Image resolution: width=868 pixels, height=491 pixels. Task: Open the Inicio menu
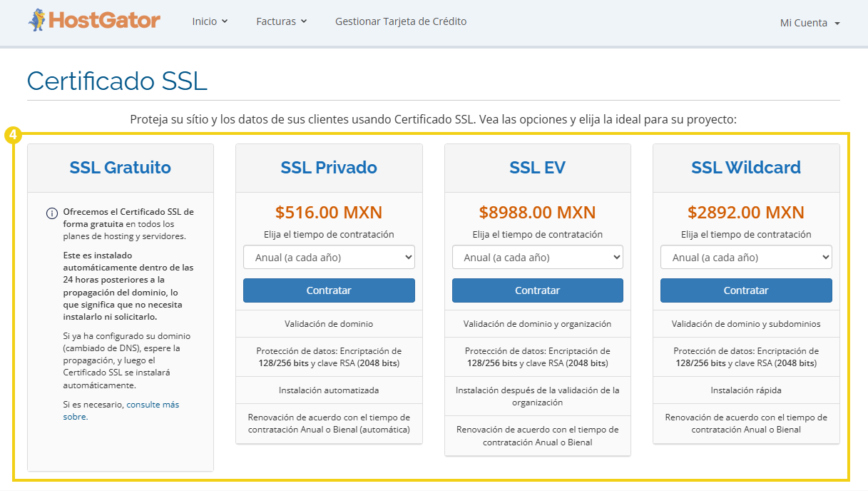click(210, 21)
